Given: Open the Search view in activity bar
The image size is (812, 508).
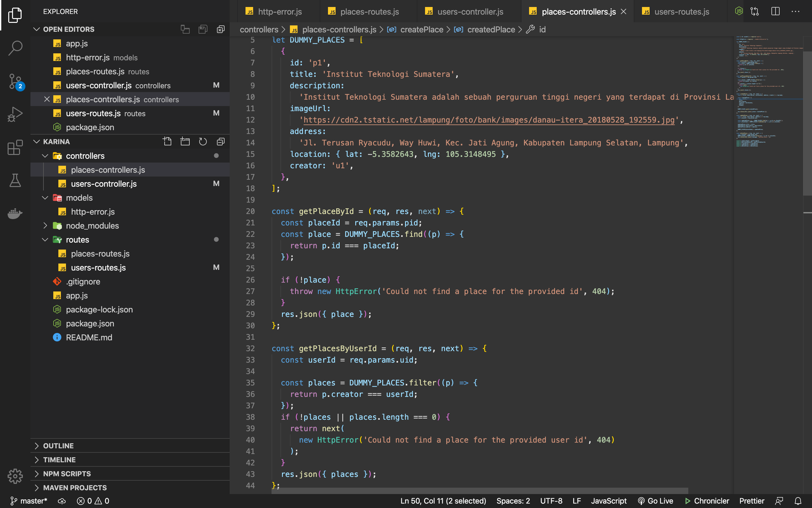Looking at the screenshot, I should click(15, 48).
